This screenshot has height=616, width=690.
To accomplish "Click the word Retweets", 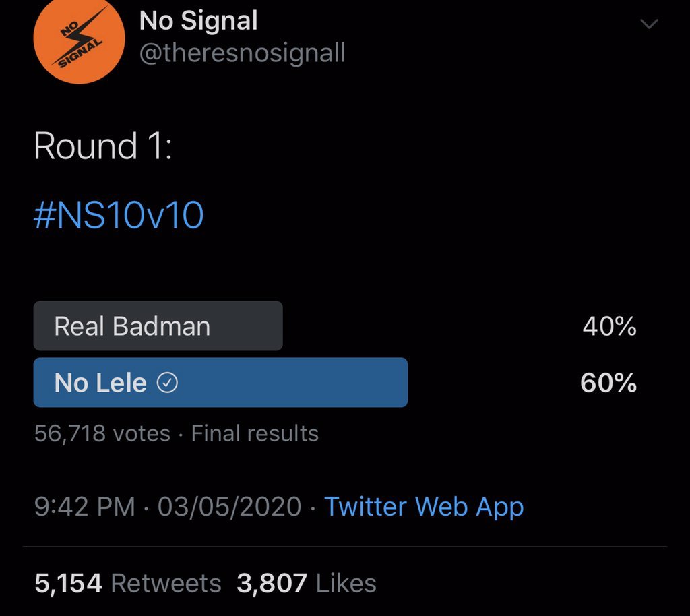I will pyautogui.click(x=166, y=584).
